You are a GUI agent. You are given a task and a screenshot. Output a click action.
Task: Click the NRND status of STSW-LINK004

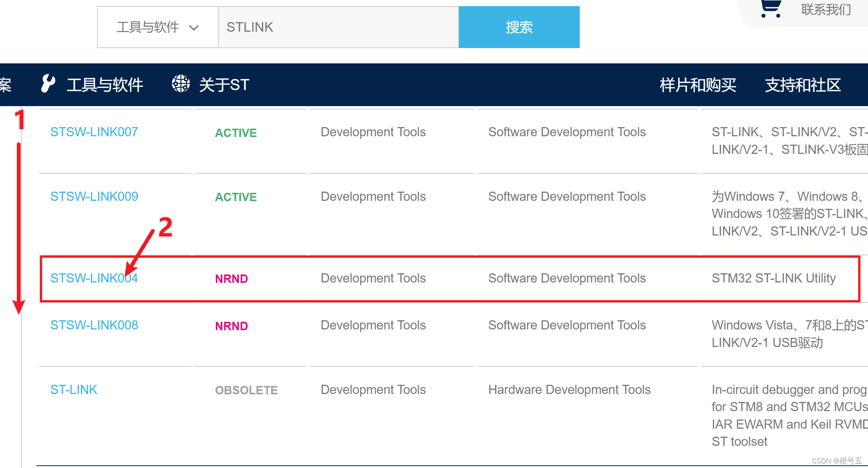[231, 279]
